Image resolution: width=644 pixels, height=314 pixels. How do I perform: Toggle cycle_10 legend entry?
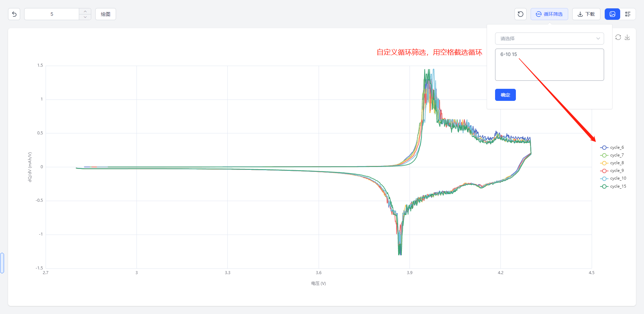point(613,178)
